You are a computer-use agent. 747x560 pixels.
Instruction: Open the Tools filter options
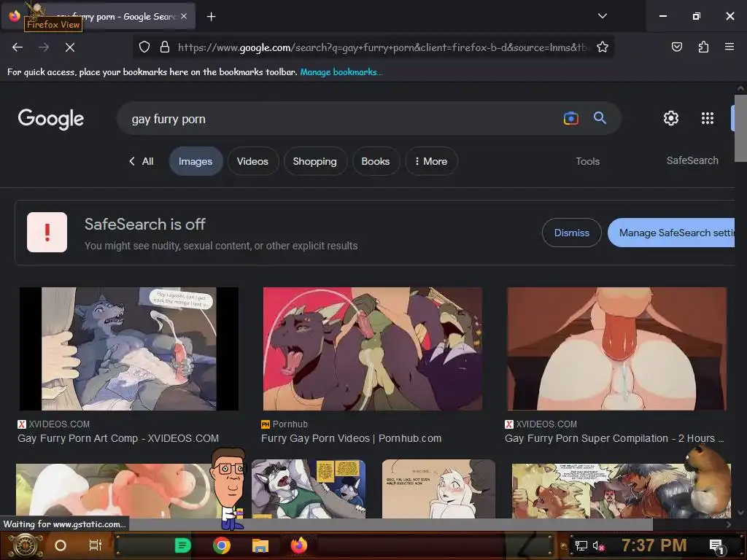point(587,161)
